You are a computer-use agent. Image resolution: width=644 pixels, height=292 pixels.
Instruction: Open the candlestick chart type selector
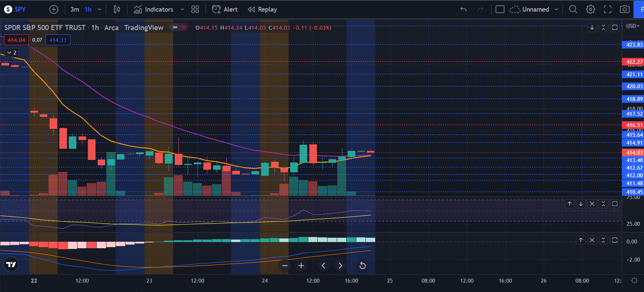coord(117,9)
